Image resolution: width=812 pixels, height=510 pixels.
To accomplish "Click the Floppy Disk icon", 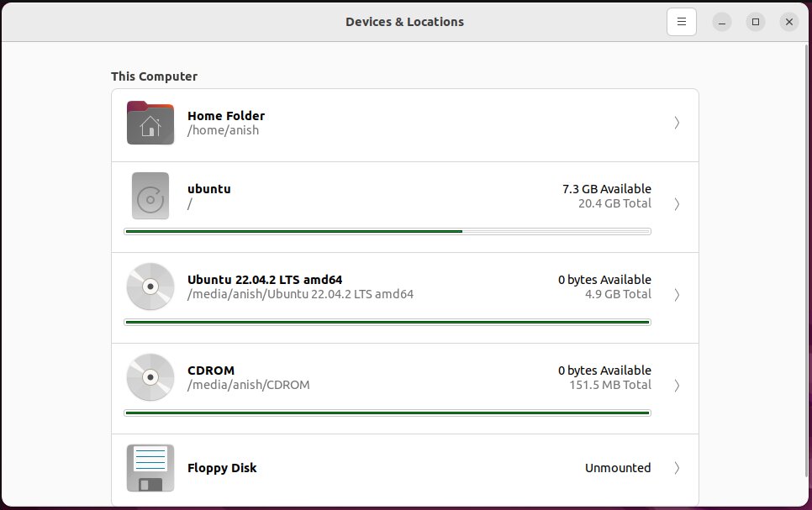I will tap(150, 468).
